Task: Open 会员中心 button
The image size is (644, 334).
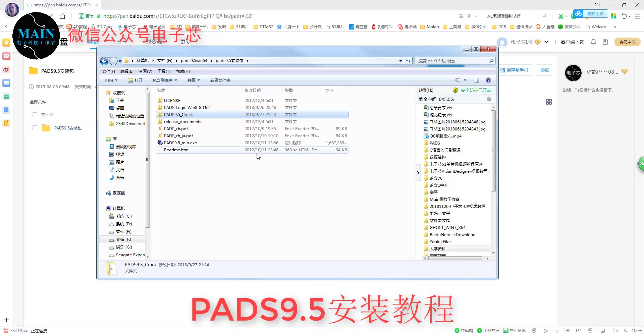Action: coord(627,42)
